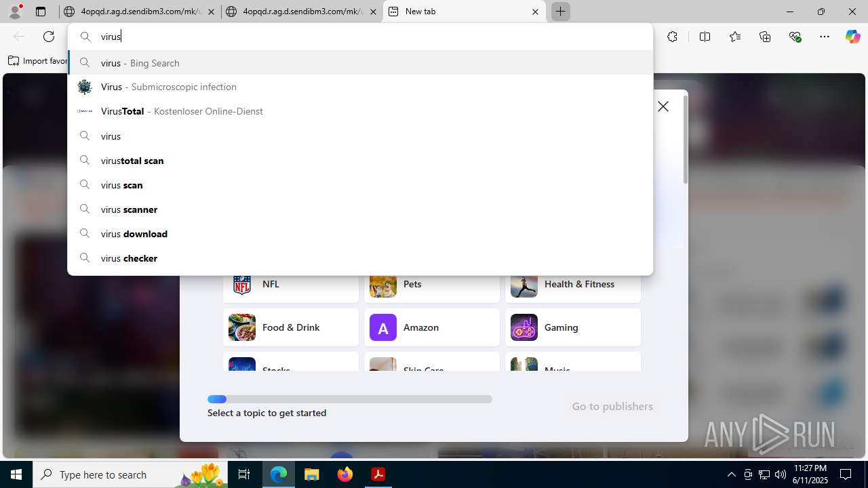Open Browser essentials heart icon
Screen dimensions: 868x488
[x=795, y=37]
